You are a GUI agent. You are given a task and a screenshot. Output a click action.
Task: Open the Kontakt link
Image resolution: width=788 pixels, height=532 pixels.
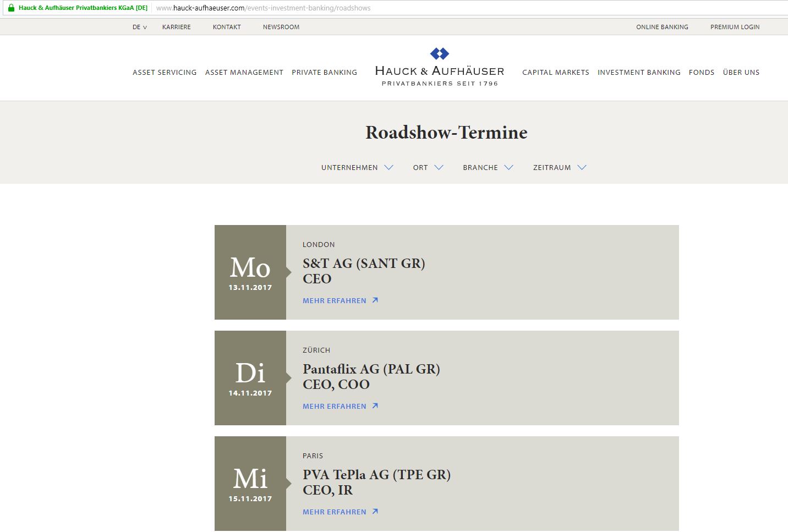[227, 27]
